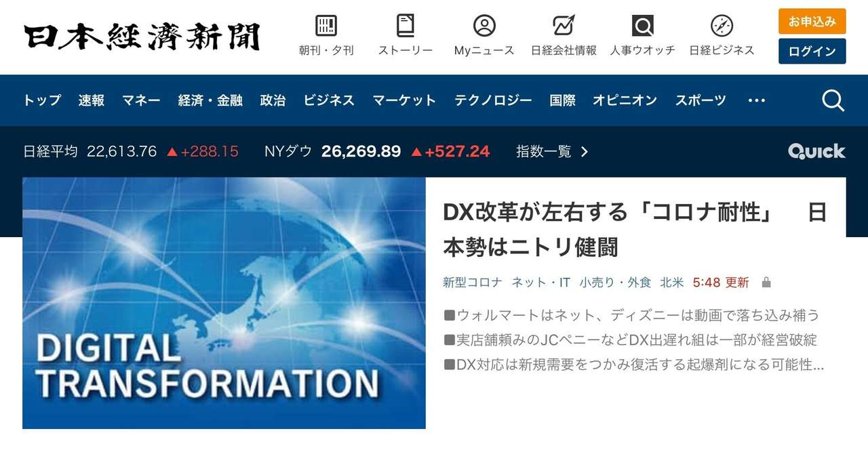This screenshot has height=454, width=868.
Task: Open the 人事ウオッチ search icon
Action: tap(643, 26)
